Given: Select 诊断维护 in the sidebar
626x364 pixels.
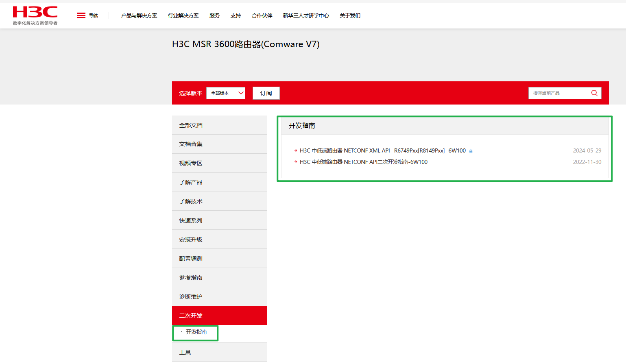Looking at the screenshot, I should pos(219,296).
